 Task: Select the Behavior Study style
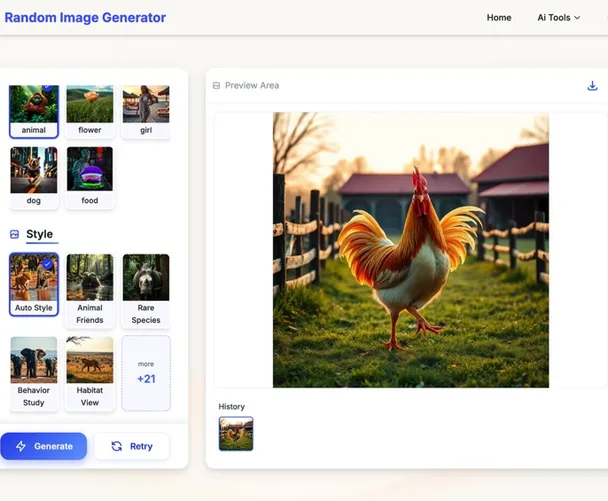(x=34, y=373)
